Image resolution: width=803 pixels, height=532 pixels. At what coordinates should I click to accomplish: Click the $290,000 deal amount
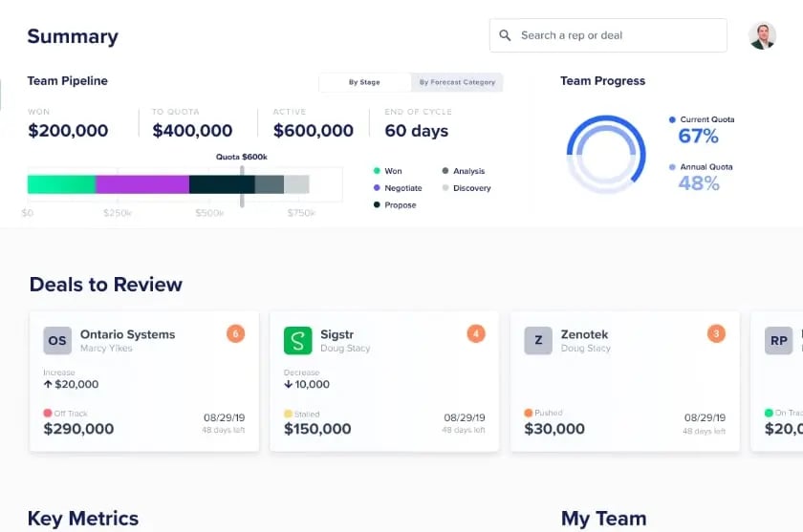pyautogui.click(x=78, y=429)
